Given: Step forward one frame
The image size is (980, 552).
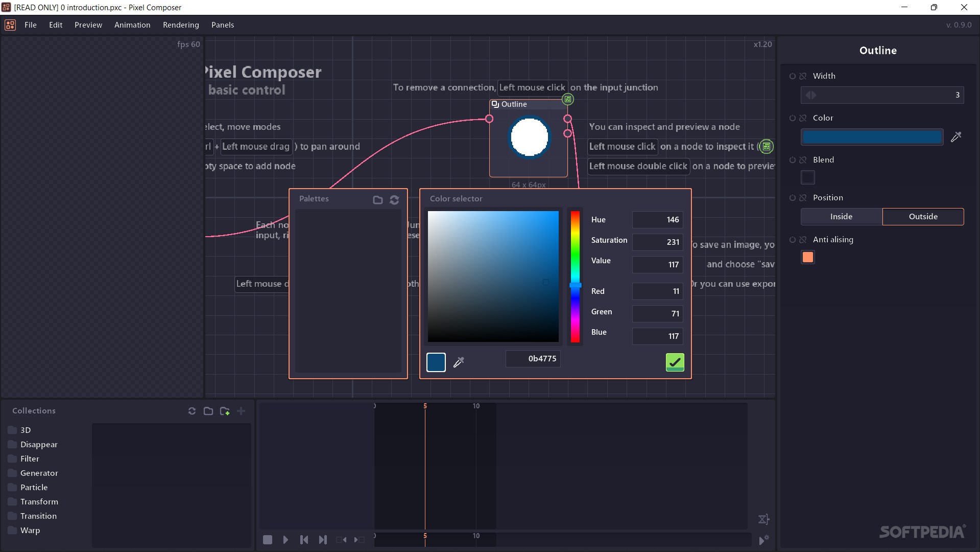Looking at the screenshot, I should (360, 540).
